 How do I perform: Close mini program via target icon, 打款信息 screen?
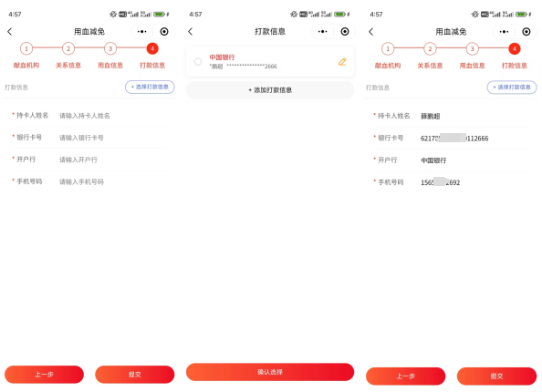point(345,32)
